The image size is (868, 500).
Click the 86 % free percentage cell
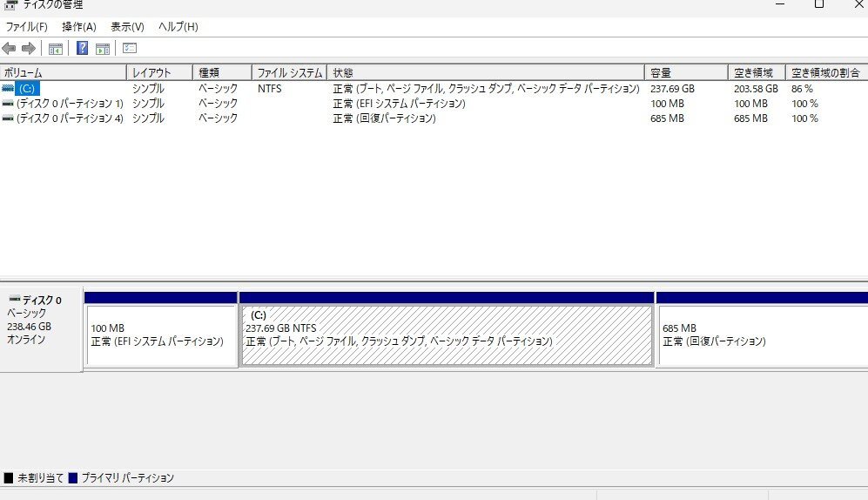point(802,89)
